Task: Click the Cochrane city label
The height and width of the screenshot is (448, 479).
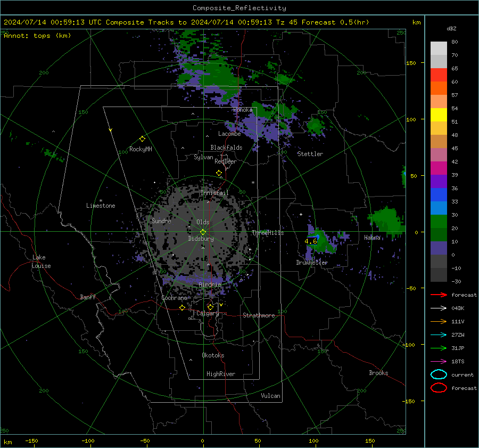Action: pos(174,298)
